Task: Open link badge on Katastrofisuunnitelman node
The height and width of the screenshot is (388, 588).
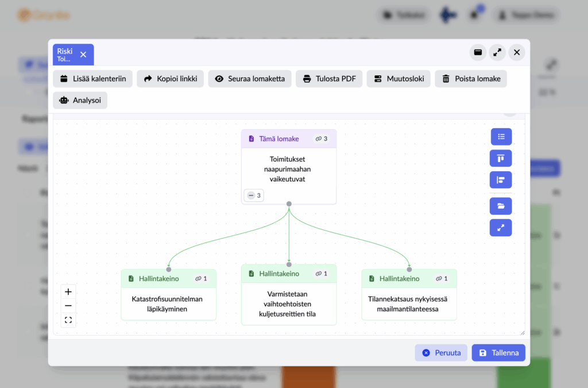Action: [201, 278]
